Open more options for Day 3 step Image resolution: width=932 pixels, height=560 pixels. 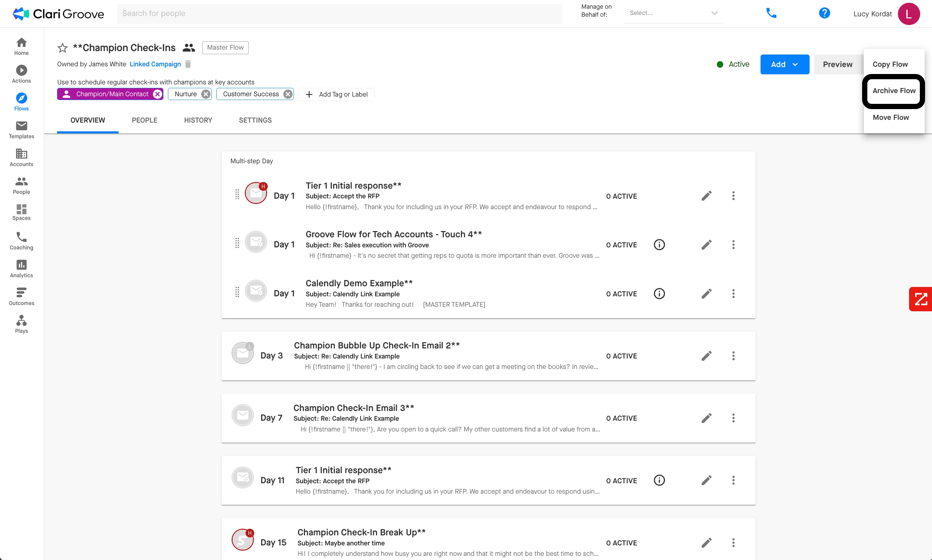(x=733, y=356)
